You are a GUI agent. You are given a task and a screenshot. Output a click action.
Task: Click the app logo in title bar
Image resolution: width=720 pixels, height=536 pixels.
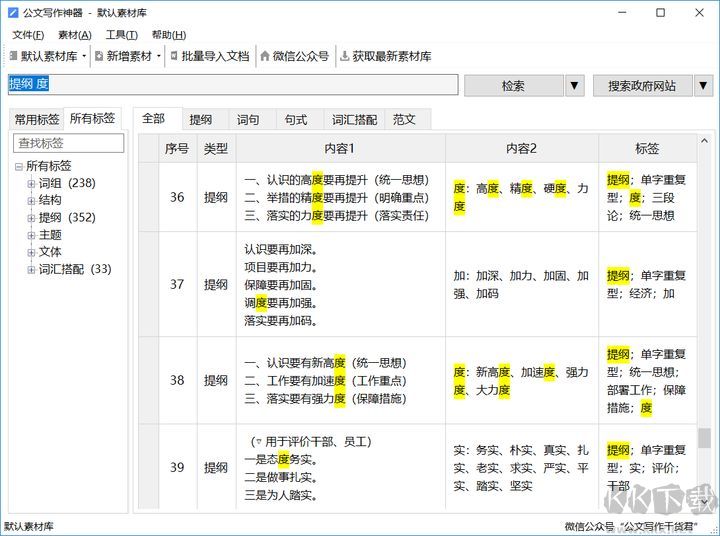click(13, 12)
